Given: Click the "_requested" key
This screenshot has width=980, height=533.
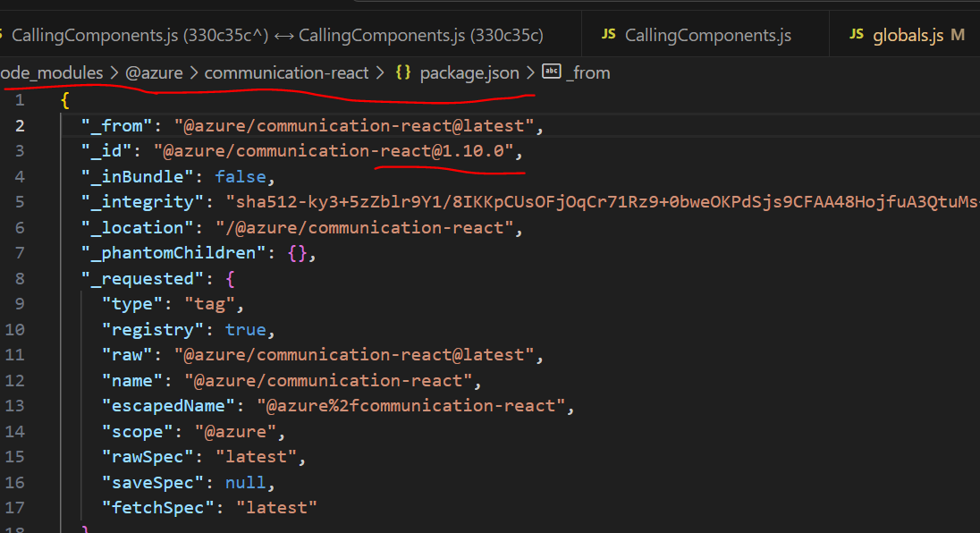Looking at the screenshot, I should (142, 279).
